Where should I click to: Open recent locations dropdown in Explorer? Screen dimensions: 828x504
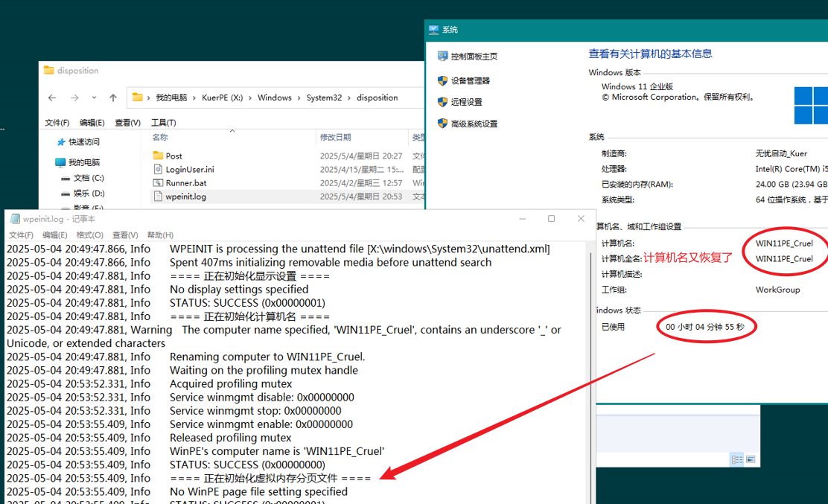pyautogui.click(x=94, y=98)
